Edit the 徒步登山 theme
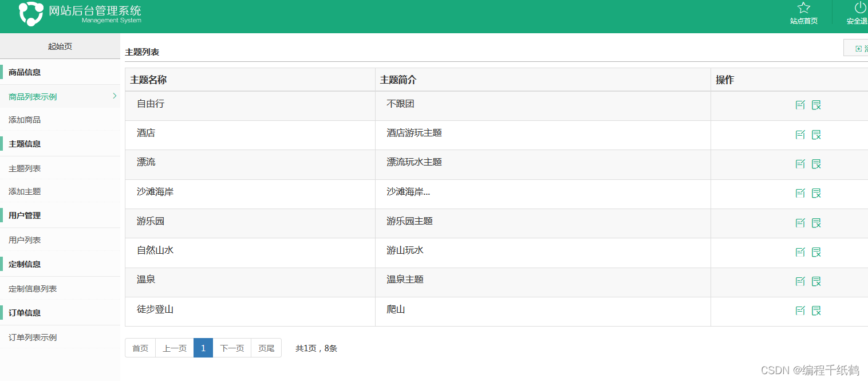Viewport: 868px width, 381px height. tap(800, 311)
